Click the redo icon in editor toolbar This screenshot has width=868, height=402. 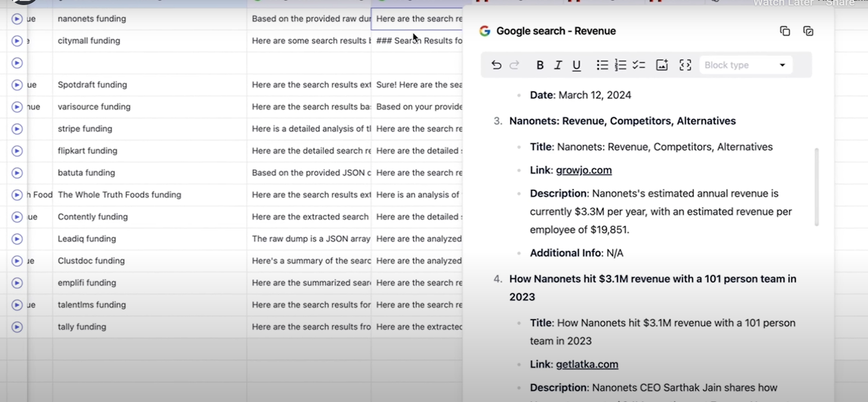(514, 65)
